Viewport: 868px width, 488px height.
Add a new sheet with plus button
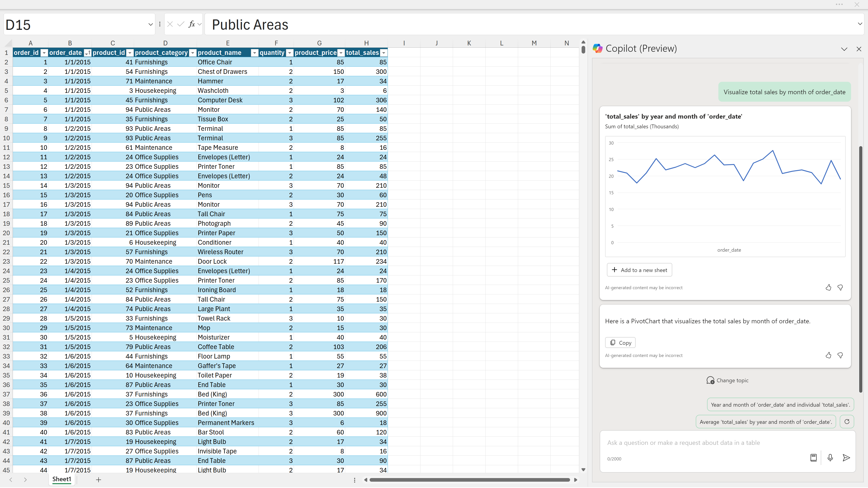click(98, 480)
